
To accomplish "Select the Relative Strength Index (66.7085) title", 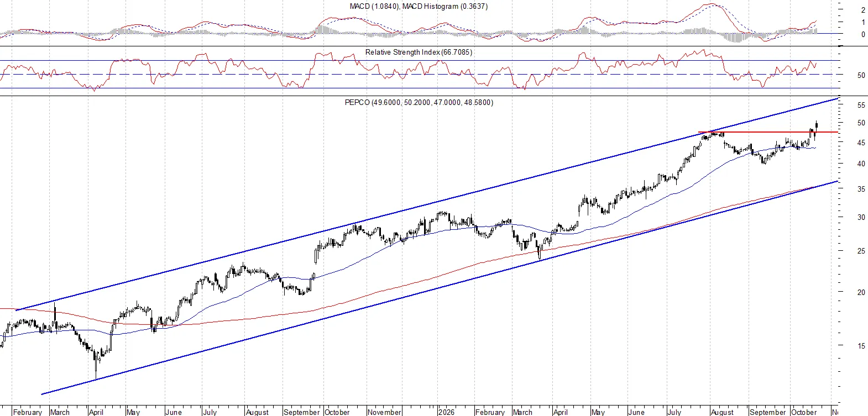I will tap(419, 52).
